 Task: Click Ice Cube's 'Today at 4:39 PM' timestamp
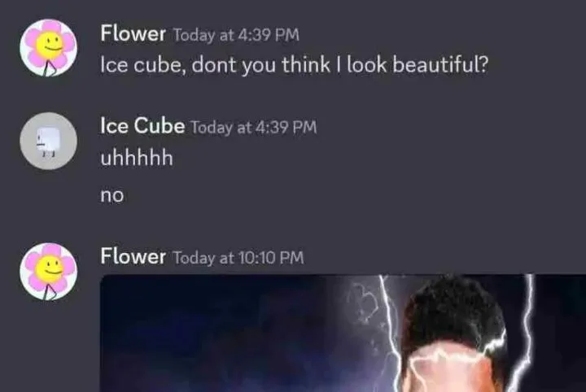(254, 128)
